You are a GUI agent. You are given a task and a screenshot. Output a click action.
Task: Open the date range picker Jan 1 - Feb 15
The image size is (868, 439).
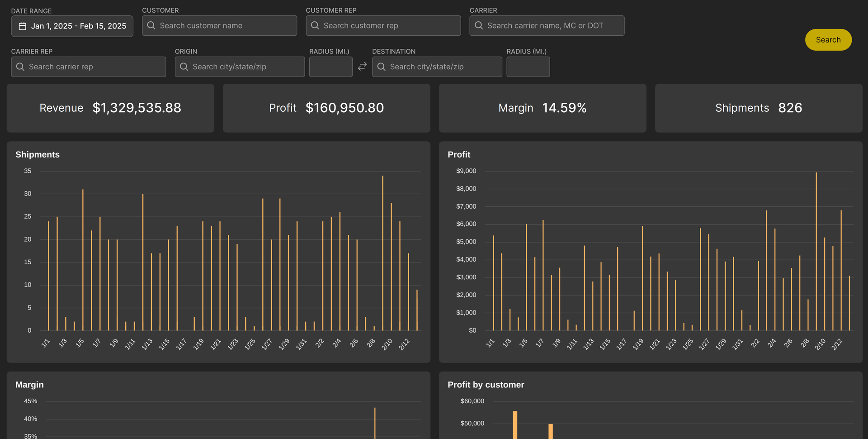coord(72,26)
